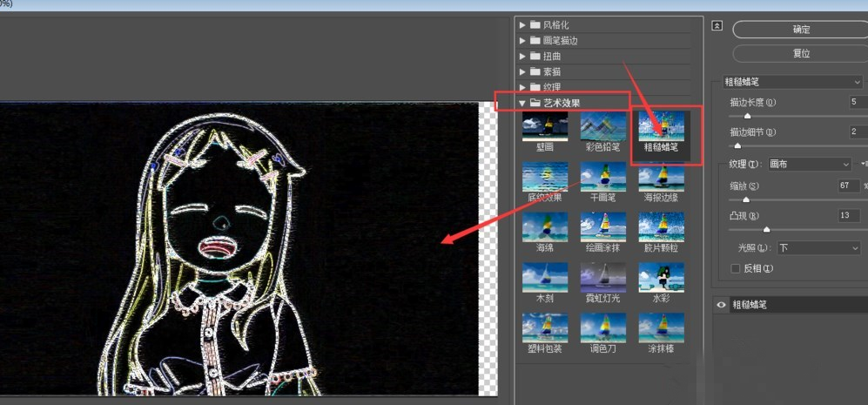Viewport: 868px width, 405px height.
Task: Click the 缩放 value field
Action: point(849,186)
